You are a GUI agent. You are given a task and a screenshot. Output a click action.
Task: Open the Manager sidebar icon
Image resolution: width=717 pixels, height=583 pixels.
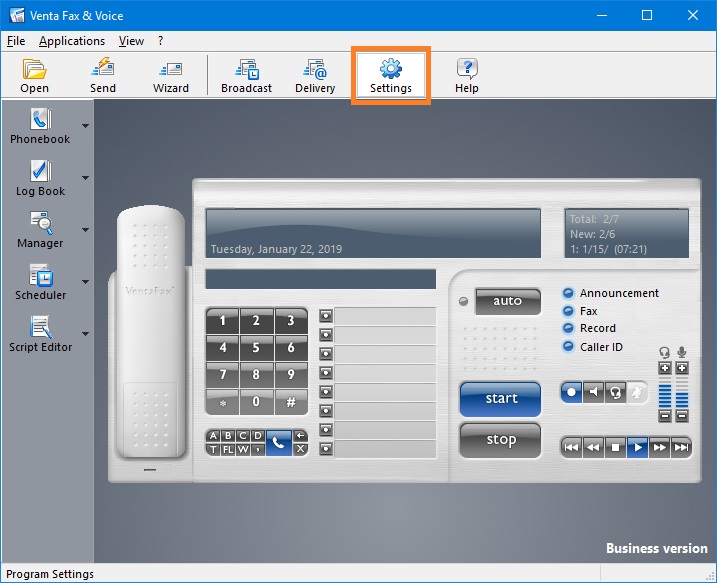pyautogui.click(x=40, y=230)
